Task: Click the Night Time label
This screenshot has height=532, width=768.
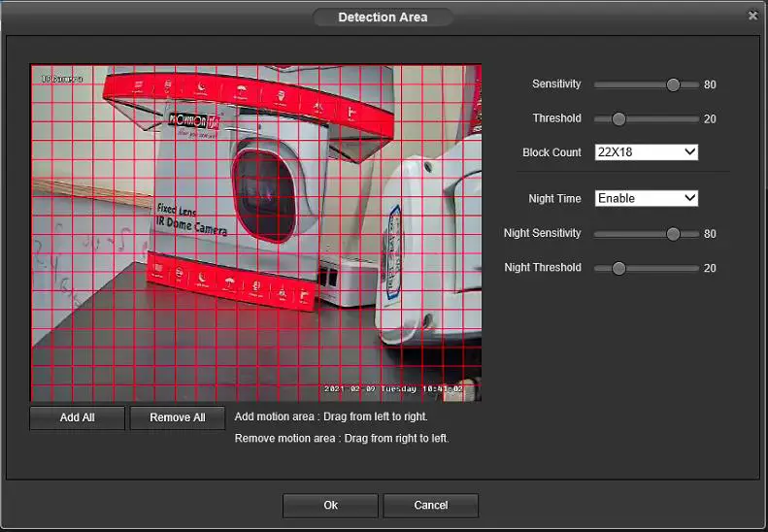Action: click(554, 198)
